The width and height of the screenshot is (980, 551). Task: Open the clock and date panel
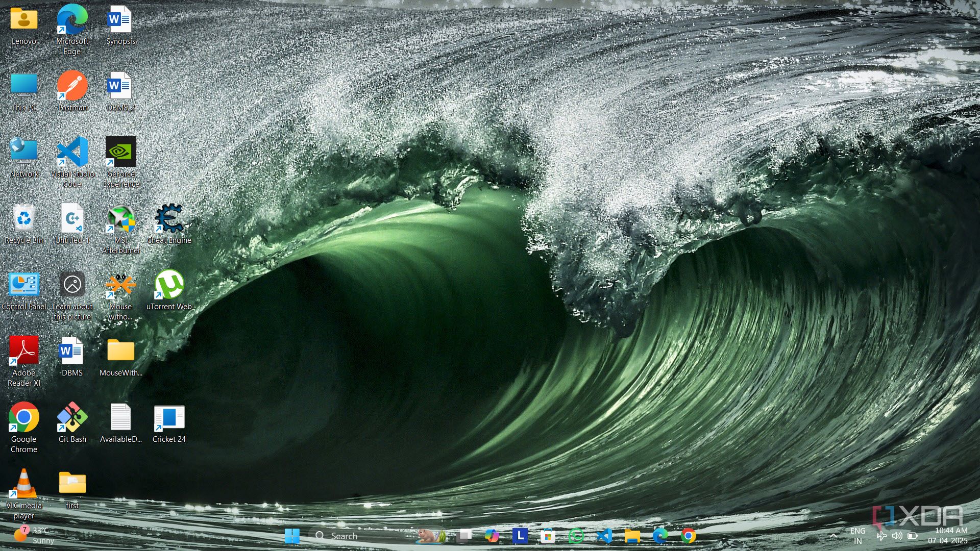coord(948,536)
